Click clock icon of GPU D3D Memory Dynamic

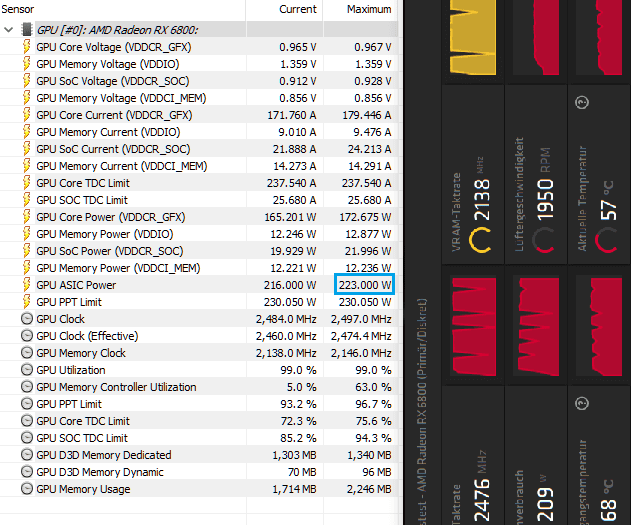tap(27, 471)
